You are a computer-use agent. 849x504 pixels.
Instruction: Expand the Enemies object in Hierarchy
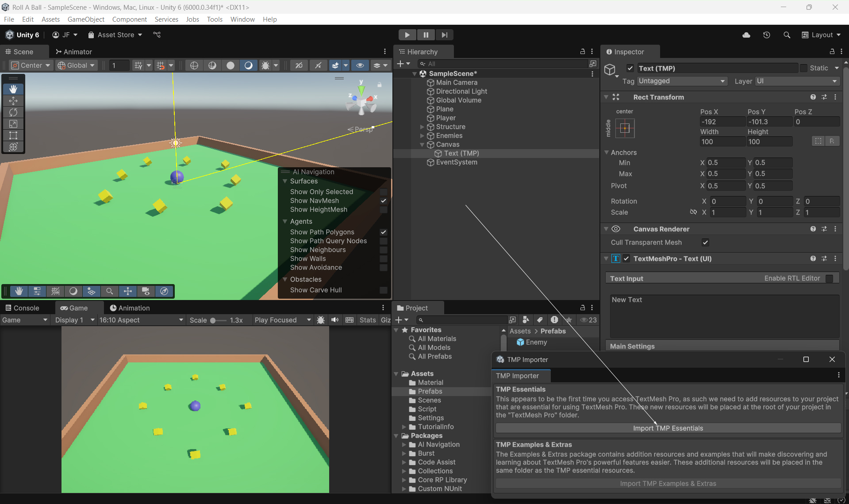click(422, 136)
